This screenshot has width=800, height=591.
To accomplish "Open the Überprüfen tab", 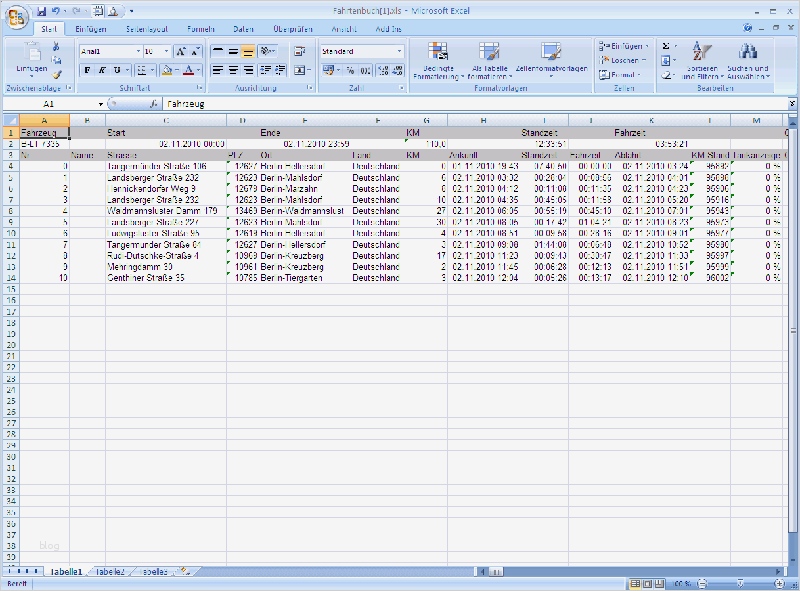I will (293, 29).
